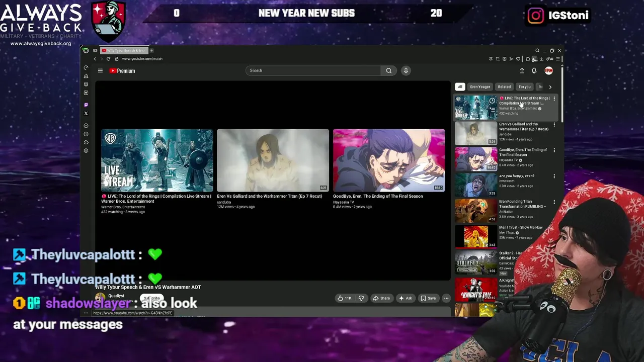This screenshot has height=362, width=644.
Task: Click the heart bookmark icon in toolbar
Action: [518, 59]
